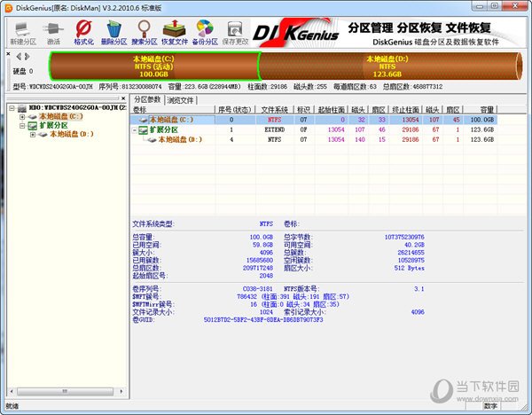Image resolution: width=532 pixels, height=415 pixels.
Task: Open 搜索分区 magnifier tool
Action: click(x=145, y=33)
